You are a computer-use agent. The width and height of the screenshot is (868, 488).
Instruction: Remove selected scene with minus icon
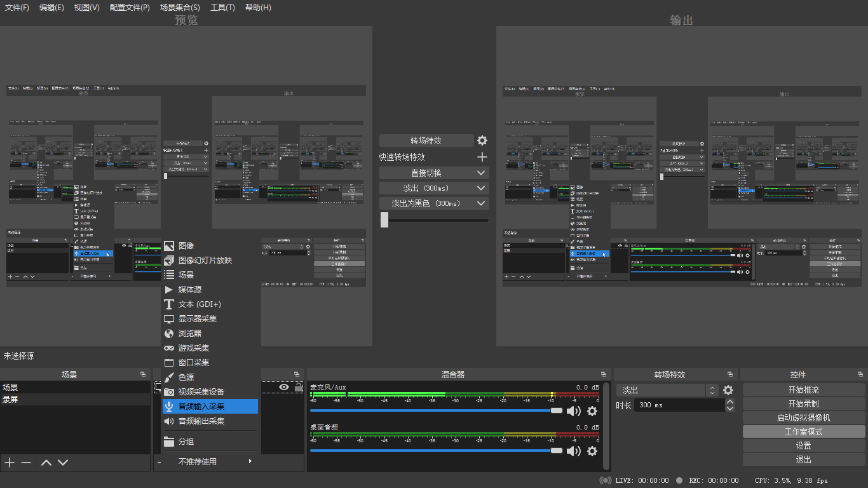pyautogui.click(x=26, y=463)
